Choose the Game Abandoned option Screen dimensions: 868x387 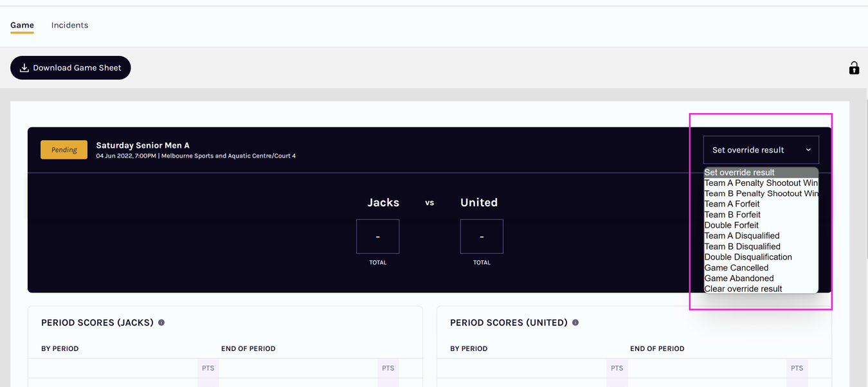click(x=739, y=278)
